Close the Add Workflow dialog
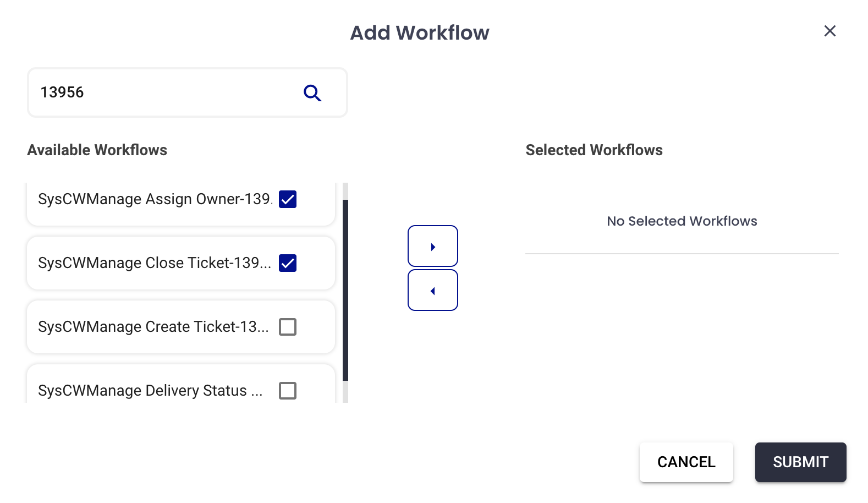Screen dimensions: 868x503 [x=829, y=31]
